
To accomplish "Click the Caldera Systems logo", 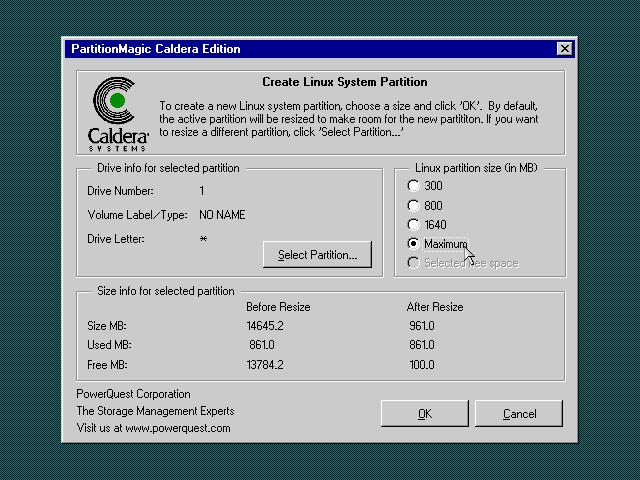I will [117, 111].
